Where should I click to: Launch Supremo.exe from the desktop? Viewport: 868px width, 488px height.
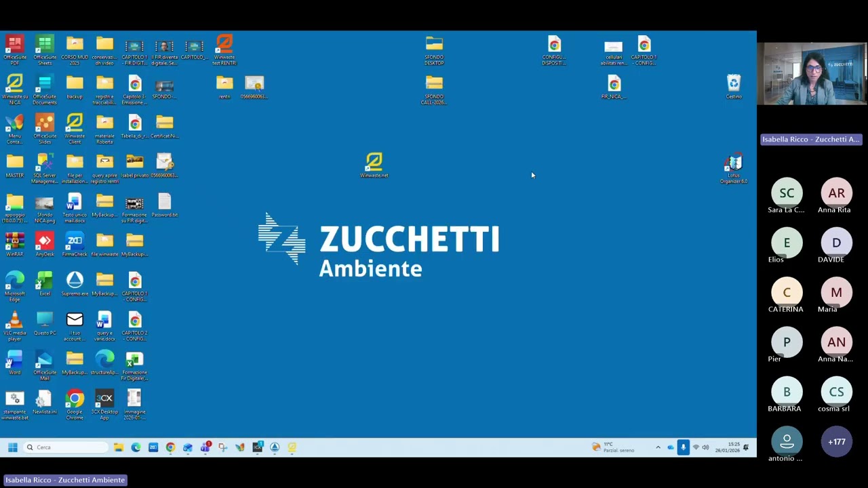point(75,284)
